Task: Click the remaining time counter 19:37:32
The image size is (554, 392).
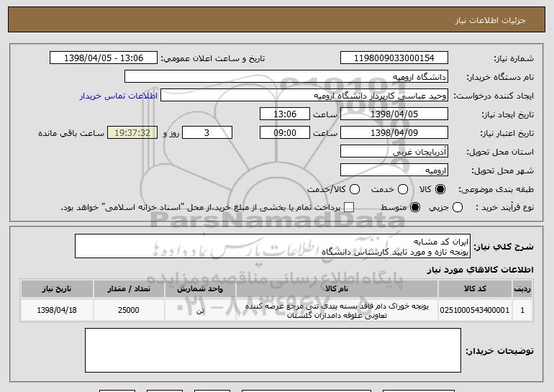Action: coord(132,133)
